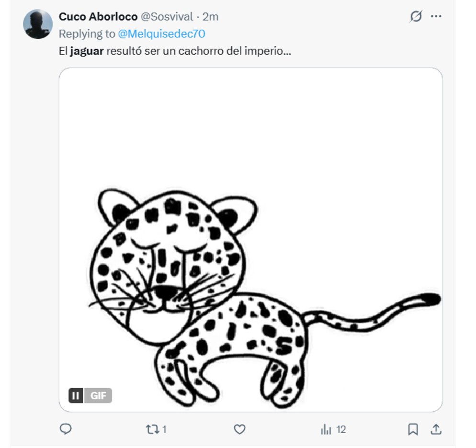The height and width of the screenshot is (448, 476).
Task: Visit the @Melquisedec70 mention link
Action: pyautogui.click(x=161, y=34)
